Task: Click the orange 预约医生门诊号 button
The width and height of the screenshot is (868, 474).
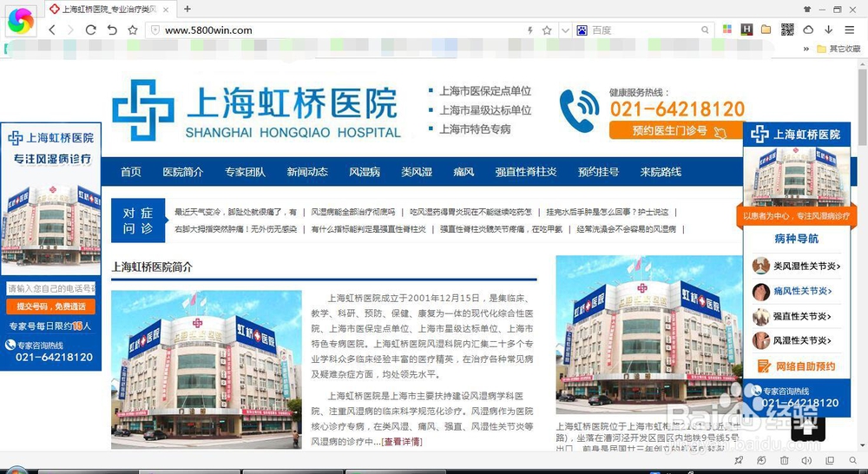Action: [675, 131]
